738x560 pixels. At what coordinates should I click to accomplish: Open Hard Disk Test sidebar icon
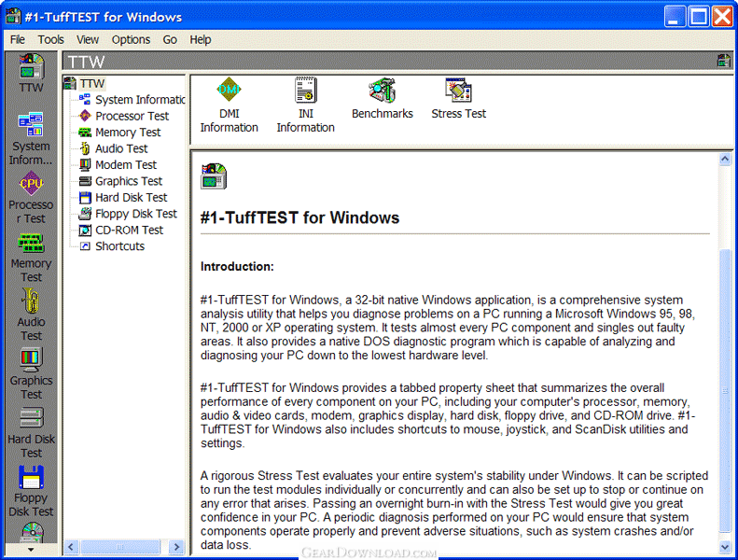tap(31, 432)
